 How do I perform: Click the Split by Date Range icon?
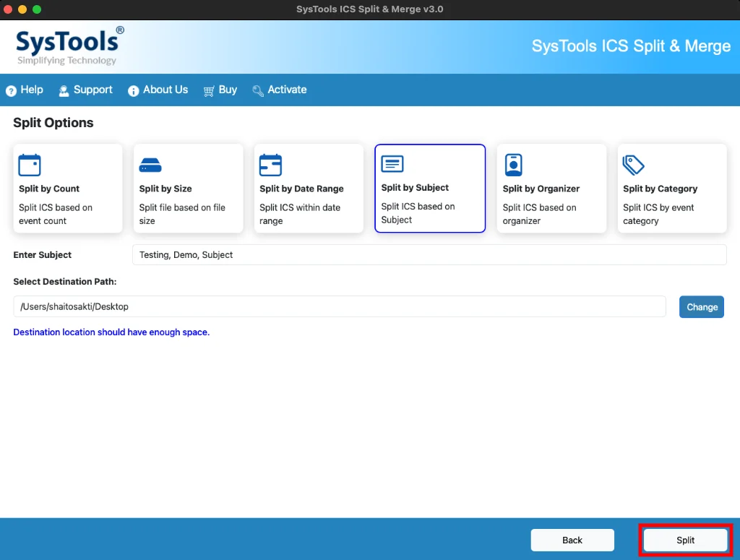270,165
